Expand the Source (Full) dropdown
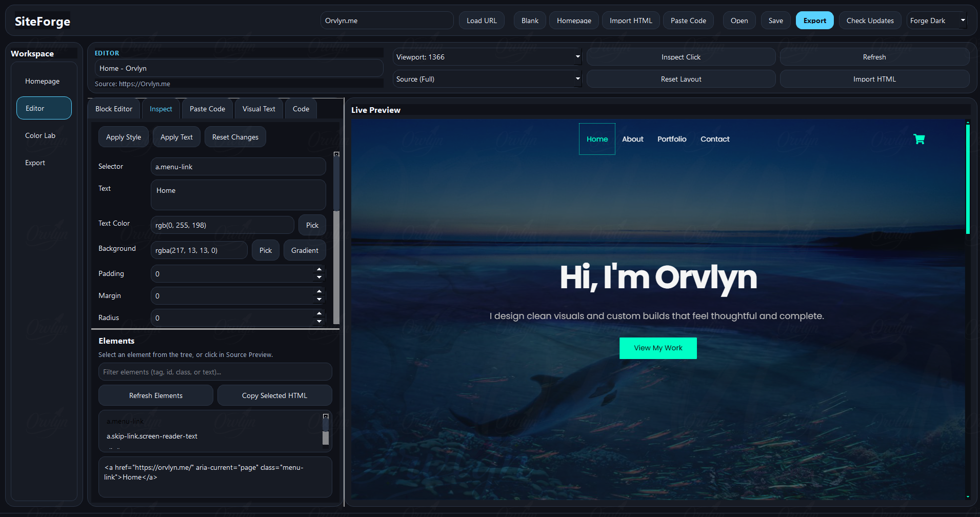 (x=487, y=79)
